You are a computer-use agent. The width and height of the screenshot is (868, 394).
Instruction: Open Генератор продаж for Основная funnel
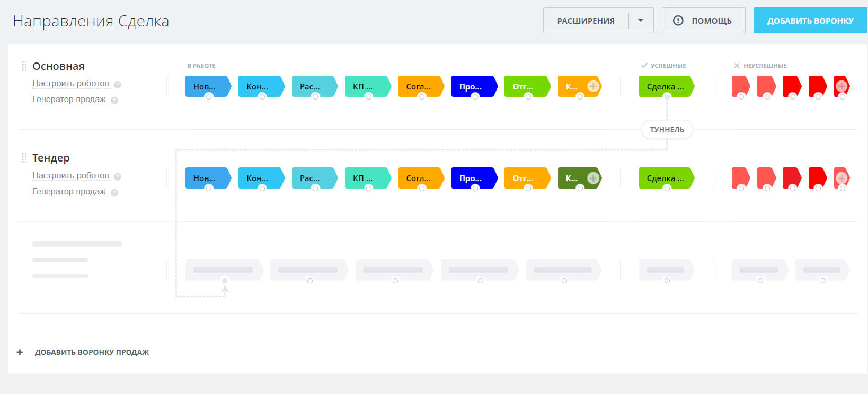pyautogui.click(x=69, y=100)
